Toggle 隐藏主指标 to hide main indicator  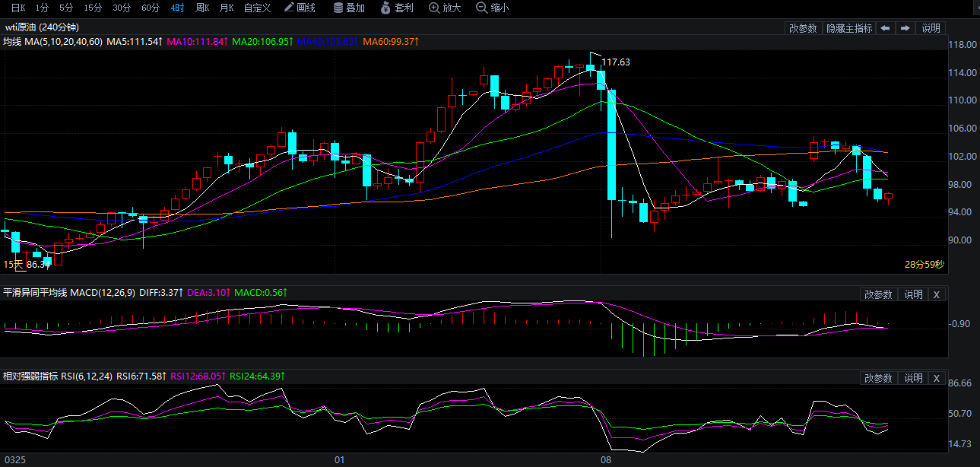[848, 28]
